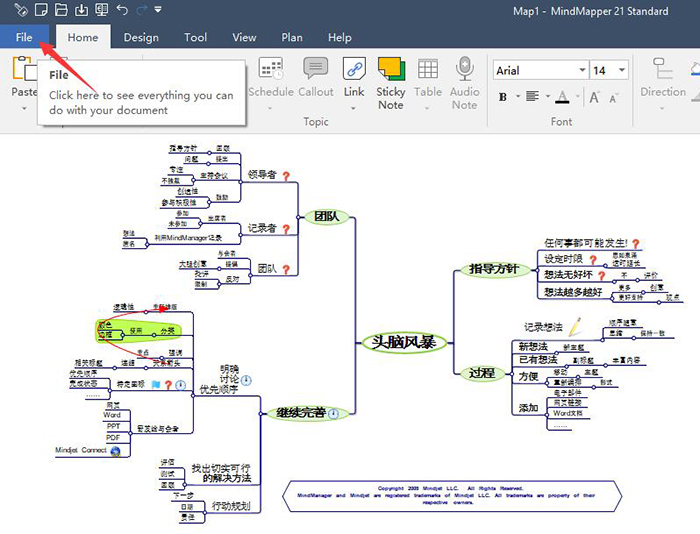
Task: Click the question mark beside 记录者
Action: tap(286, 229)
